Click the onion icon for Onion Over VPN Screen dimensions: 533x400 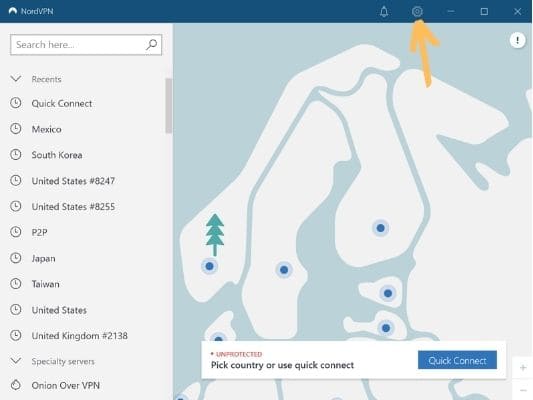(x=16, y=385)
